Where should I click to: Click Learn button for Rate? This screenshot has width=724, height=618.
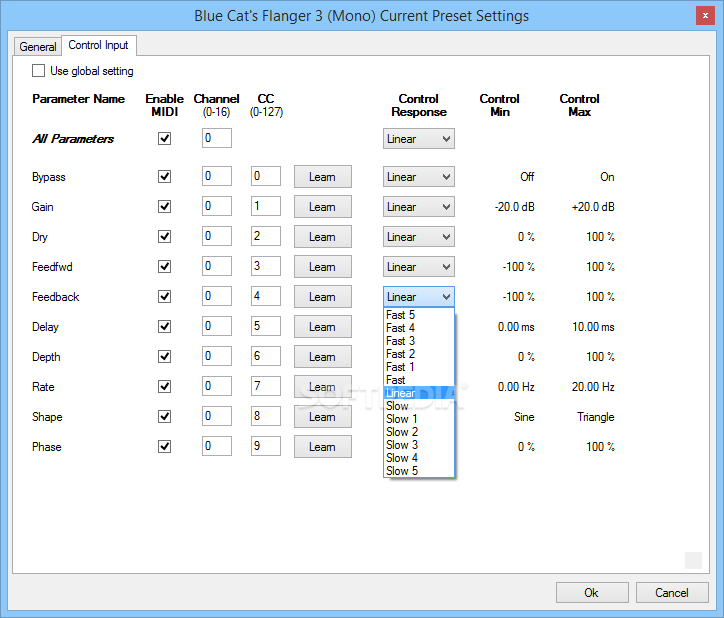(x=323, y=387)
